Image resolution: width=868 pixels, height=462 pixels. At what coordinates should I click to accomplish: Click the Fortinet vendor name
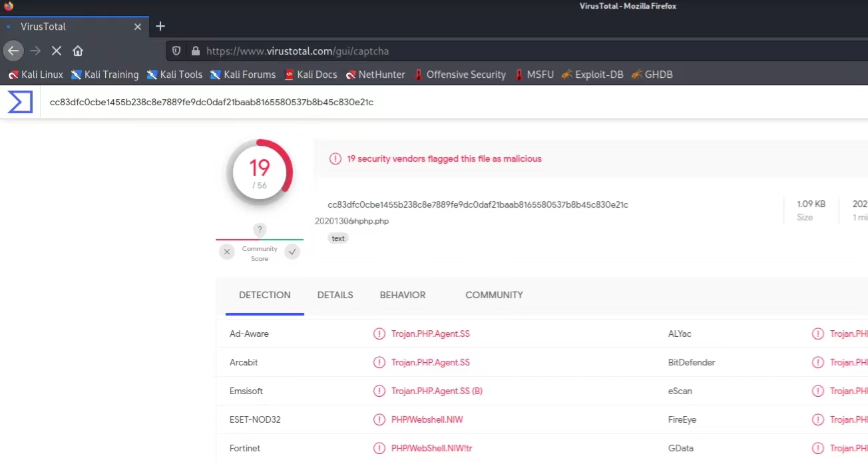tap(245, 448)
